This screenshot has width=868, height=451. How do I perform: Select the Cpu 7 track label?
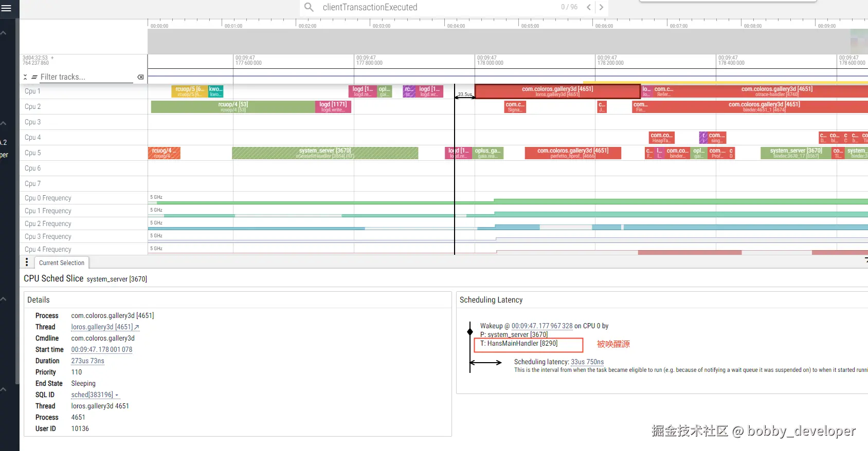click(x=32, y=184)
